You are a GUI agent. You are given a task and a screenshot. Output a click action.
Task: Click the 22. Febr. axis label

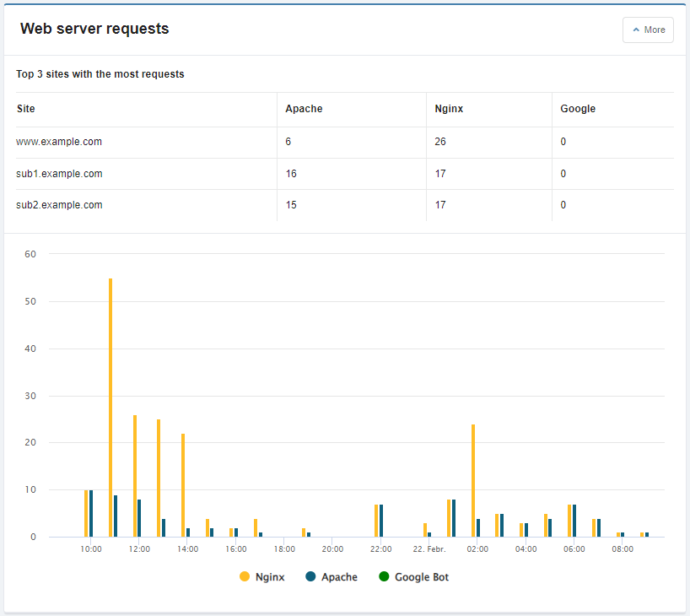click(x=429, y=548)
